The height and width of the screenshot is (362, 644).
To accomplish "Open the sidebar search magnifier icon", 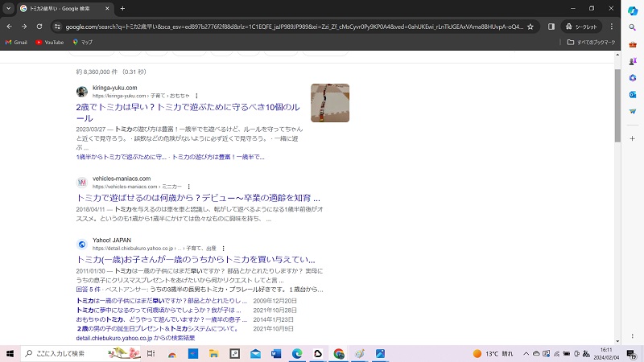I will (633, 27).
